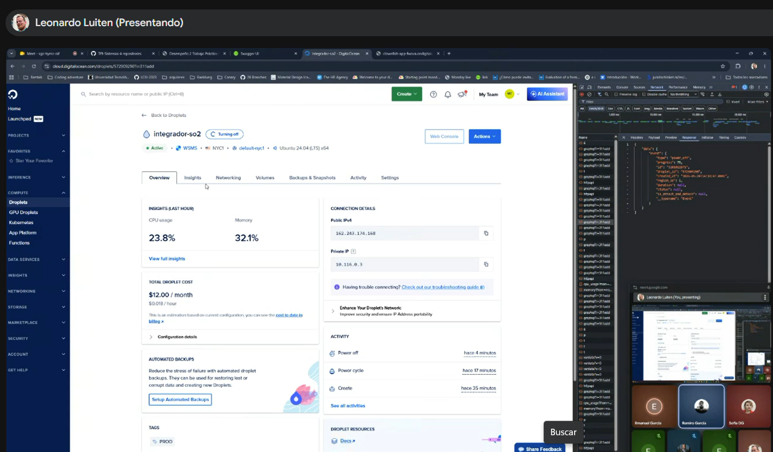Toggle the Media filter chip
773x452 pixels.
[658, 108]
